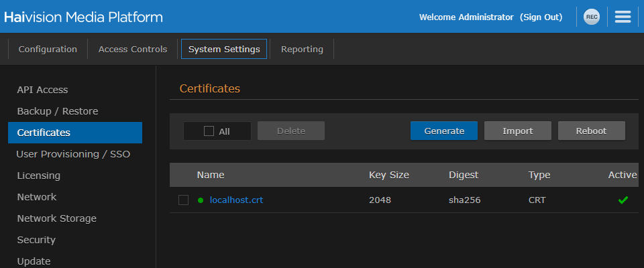Select Backup / Restore in sidebar
Screen dimensions: 644x268
pyautogui.click(x=58, y=111)
